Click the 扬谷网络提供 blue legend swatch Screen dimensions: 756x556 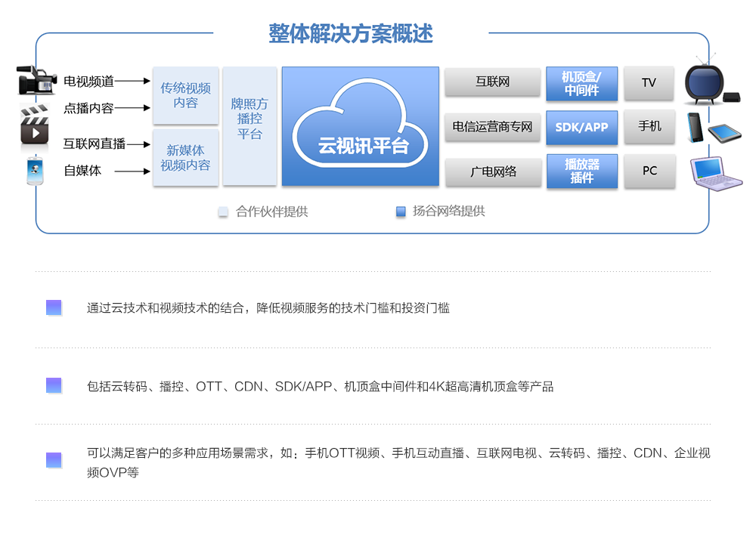pyautogui.click(x=401, y=212)
